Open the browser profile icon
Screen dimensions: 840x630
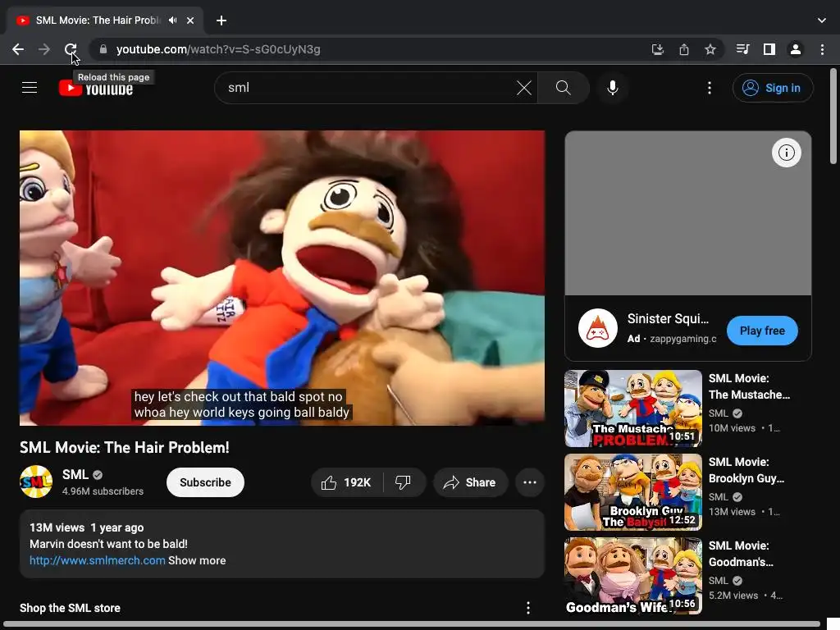(x=796, y=49)
